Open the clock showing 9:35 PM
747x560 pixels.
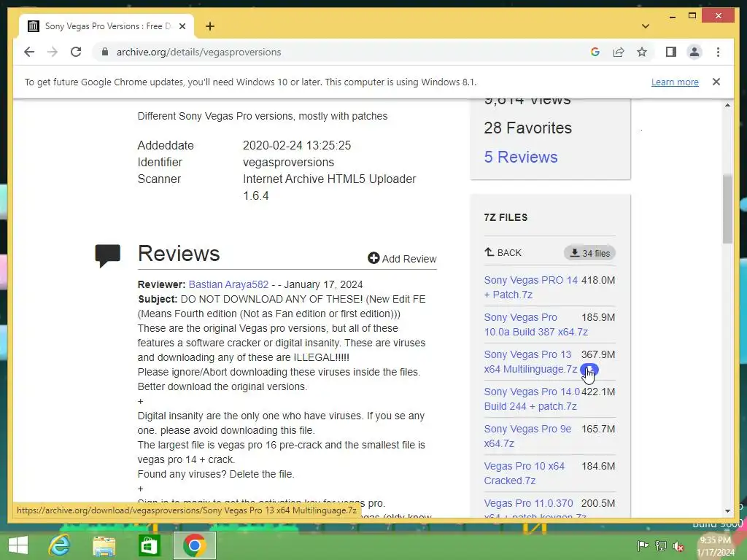[716, 546]
